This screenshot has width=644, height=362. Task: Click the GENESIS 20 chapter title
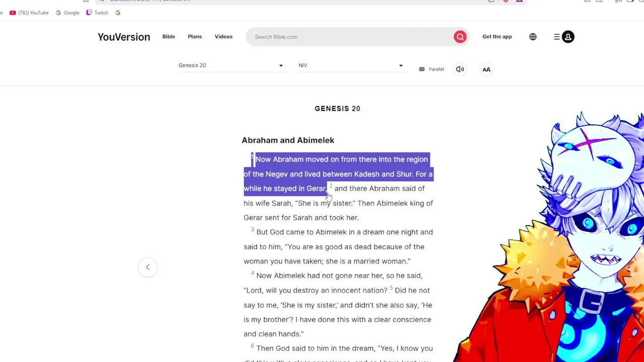pos(338,109)
